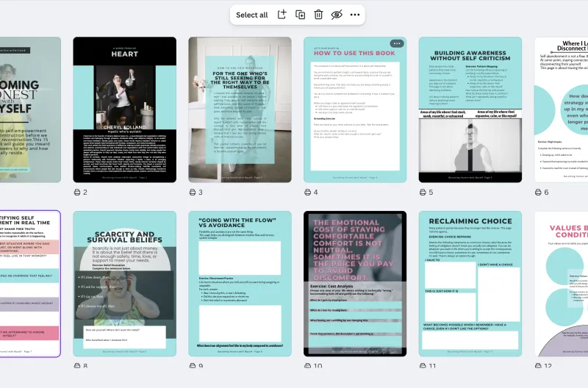Click the print icon beside page number 10
588x388 pixels.
[x=307, y=366]
